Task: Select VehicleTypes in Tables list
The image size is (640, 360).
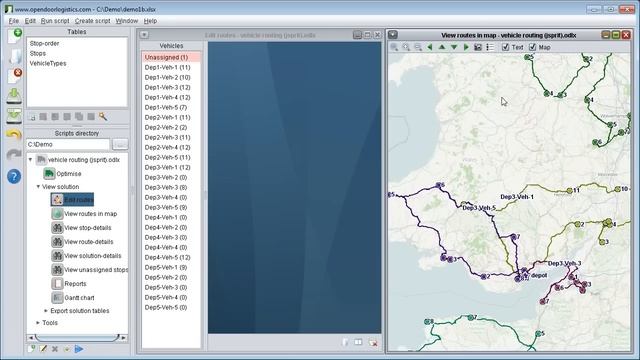Action: 48,63
